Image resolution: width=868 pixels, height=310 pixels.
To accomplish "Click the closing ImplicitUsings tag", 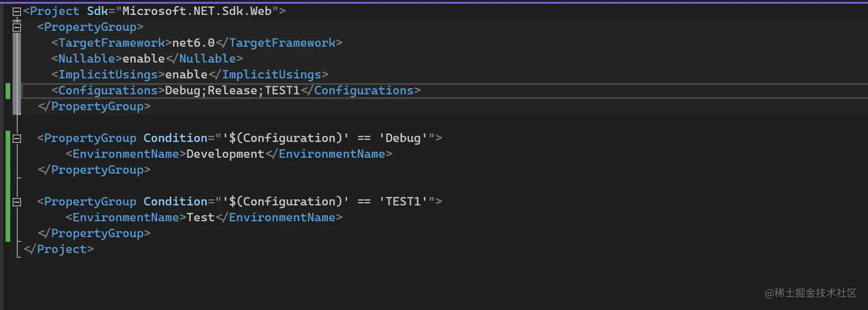I will [268, 75].
